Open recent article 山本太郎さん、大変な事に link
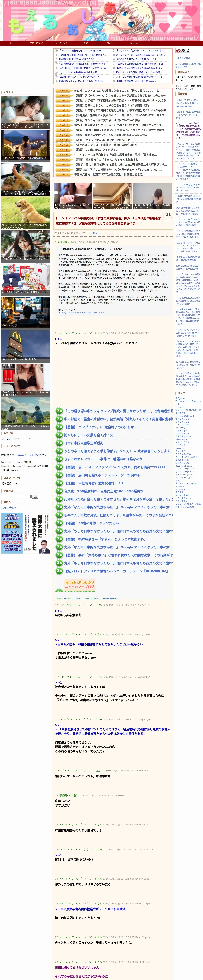Screen dimensions: 203x980 [x=188, y=365]
